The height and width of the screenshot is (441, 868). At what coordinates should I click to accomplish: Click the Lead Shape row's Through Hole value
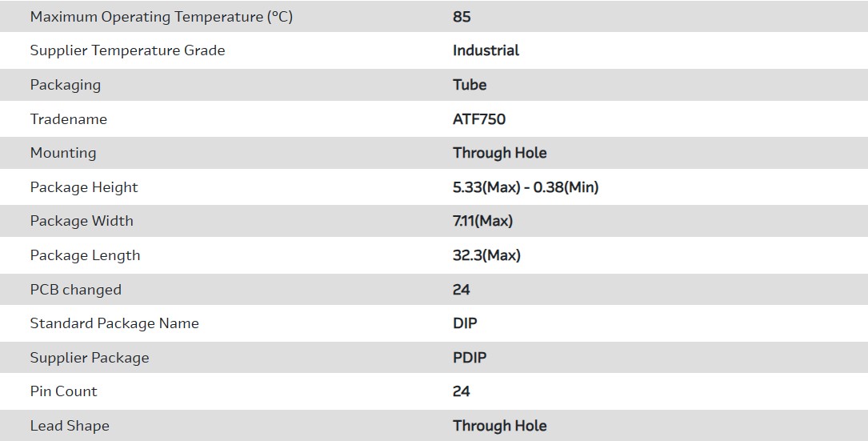pos(500,426)
